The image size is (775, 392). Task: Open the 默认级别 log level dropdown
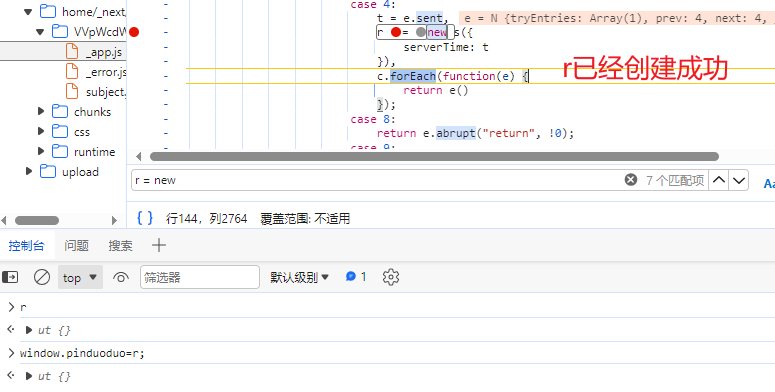tap(300, 277)
